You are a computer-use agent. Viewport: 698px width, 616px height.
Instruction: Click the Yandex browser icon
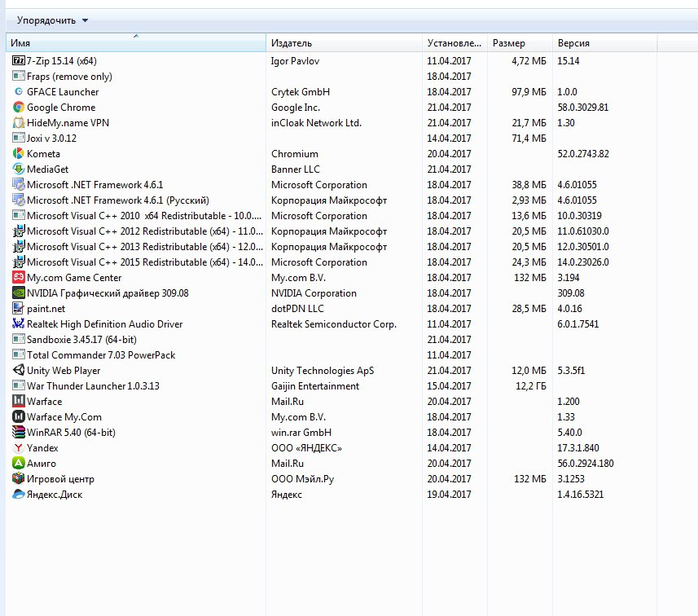coord(18,447)
